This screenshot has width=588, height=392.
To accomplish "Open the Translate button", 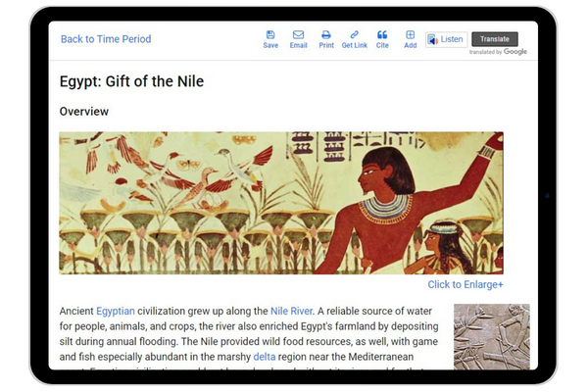I will click(494, 39).
